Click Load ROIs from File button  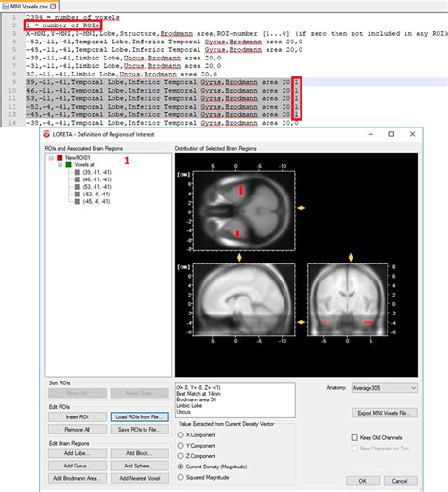point(140,417)
